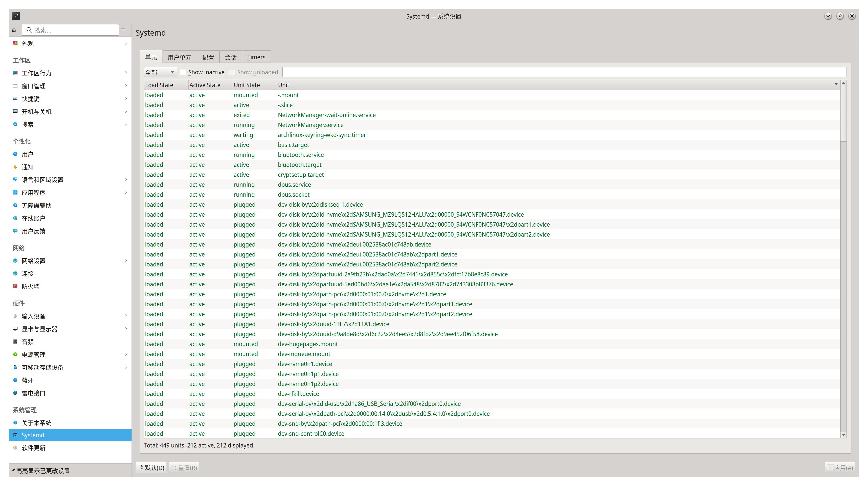Open the hamburger menu next to search
Viewport: 868px width, 486px height.
[x=123, y=30]
